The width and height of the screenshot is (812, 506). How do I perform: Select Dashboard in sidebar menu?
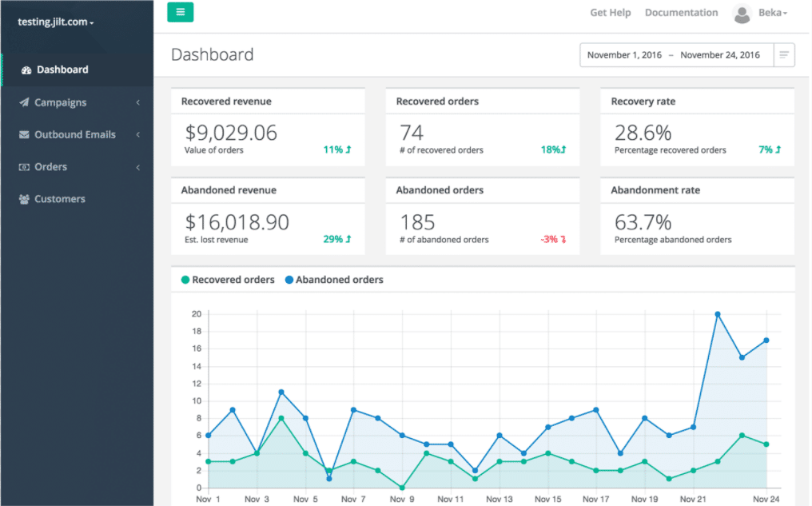62,70
